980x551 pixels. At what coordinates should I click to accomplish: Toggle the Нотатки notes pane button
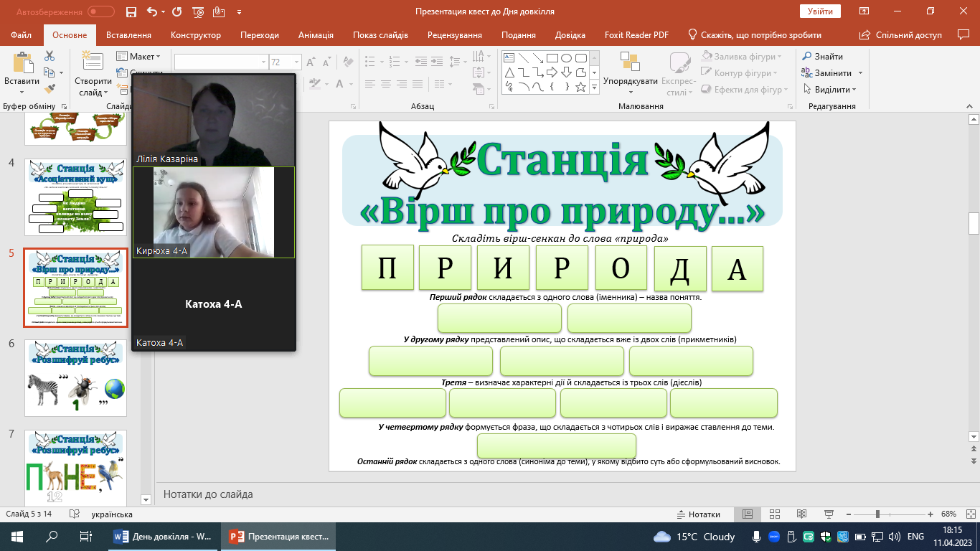698,514
